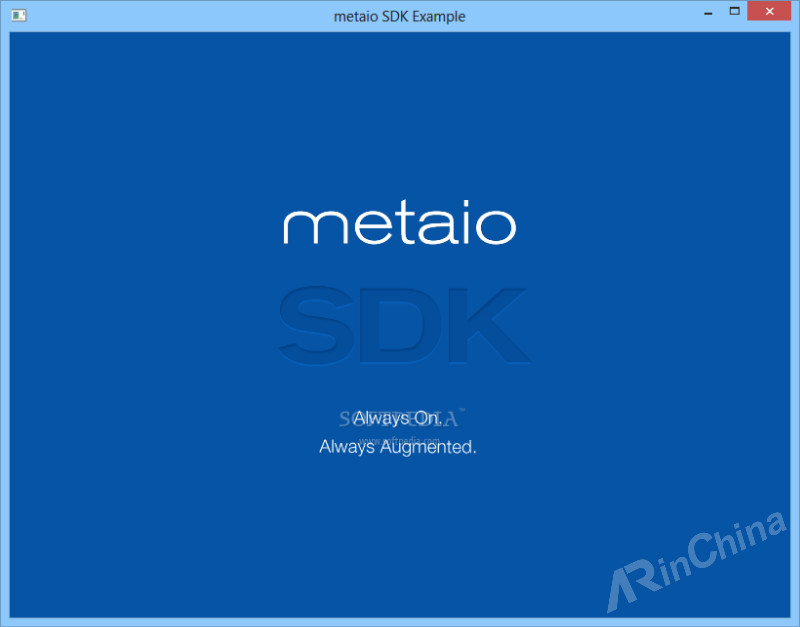This screenshot has width=800, height=627.
Task: Close the metaio SDK Example window
Action: [x=769, y=11]
